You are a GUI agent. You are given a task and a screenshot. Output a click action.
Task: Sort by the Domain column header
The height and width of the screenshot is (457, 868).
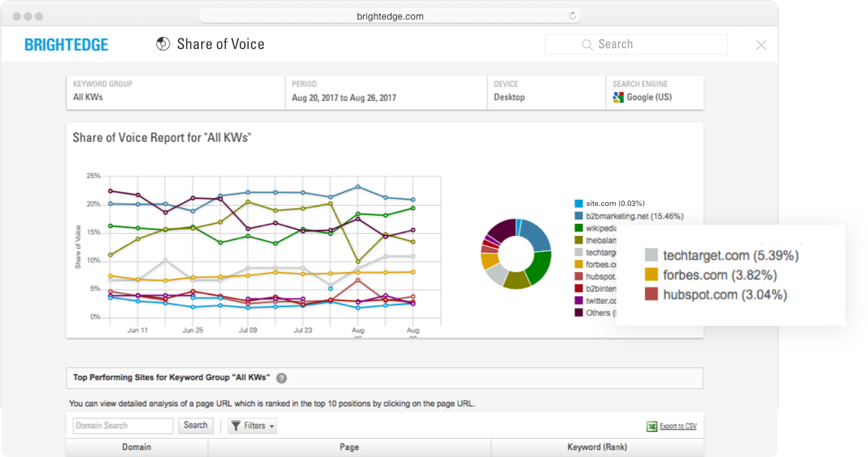pyautogui.click(x=136, y=447)
